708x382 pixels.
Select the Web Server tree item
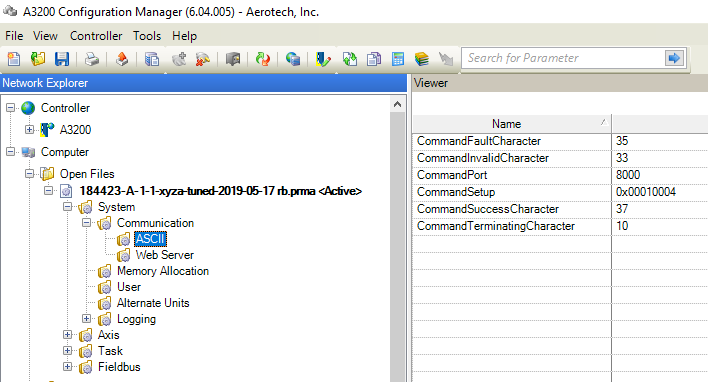164,255
